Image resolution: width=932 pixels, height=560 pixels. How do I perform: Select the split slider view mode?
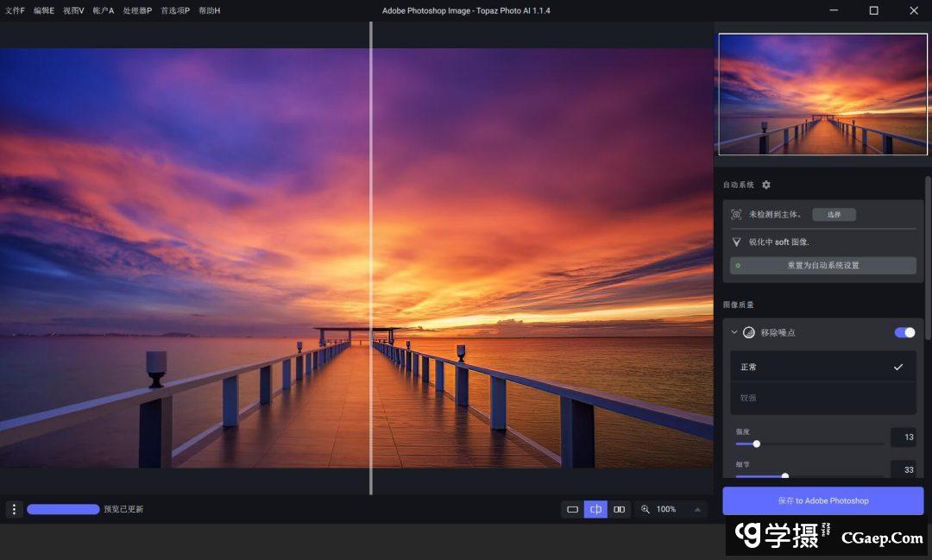(595, 510)
